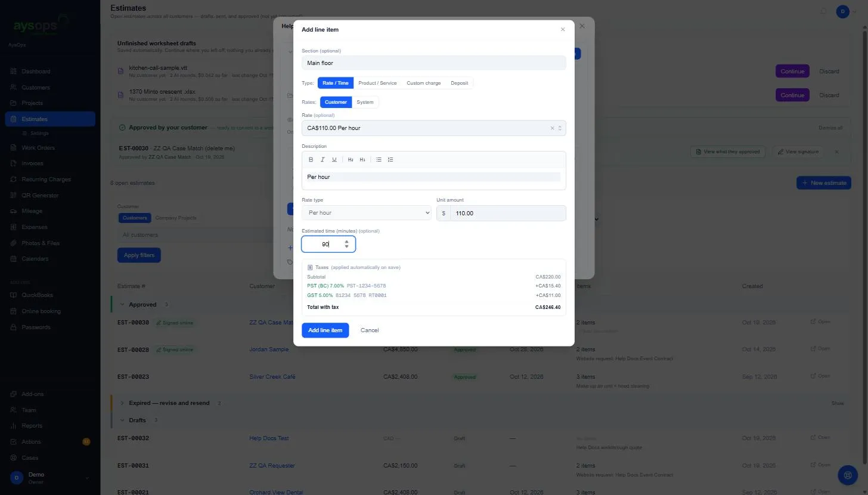Open Recurring Charges in the sidebar
Image resolution: width=868 pixels, height=495 pixels.
point(50,180)
